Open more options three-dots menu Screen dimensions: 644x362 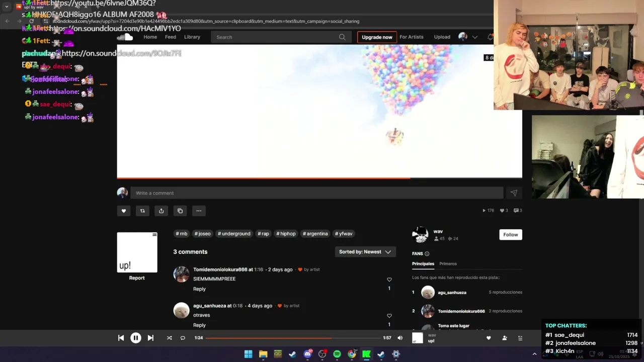[x=199, y=211]
